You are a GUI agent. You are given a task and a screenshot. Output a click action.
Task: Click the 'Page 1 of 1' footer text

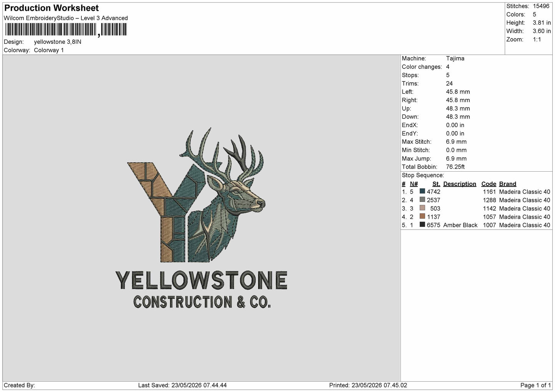[x=536, y=385]
